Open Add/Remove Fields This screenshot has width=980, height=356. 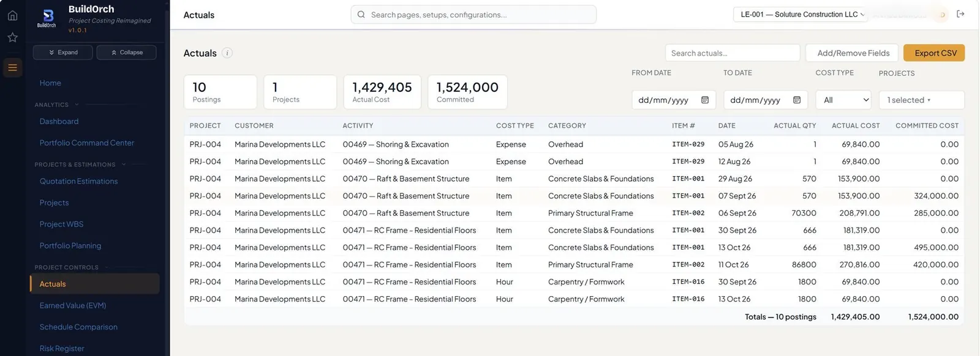point(853,53)
